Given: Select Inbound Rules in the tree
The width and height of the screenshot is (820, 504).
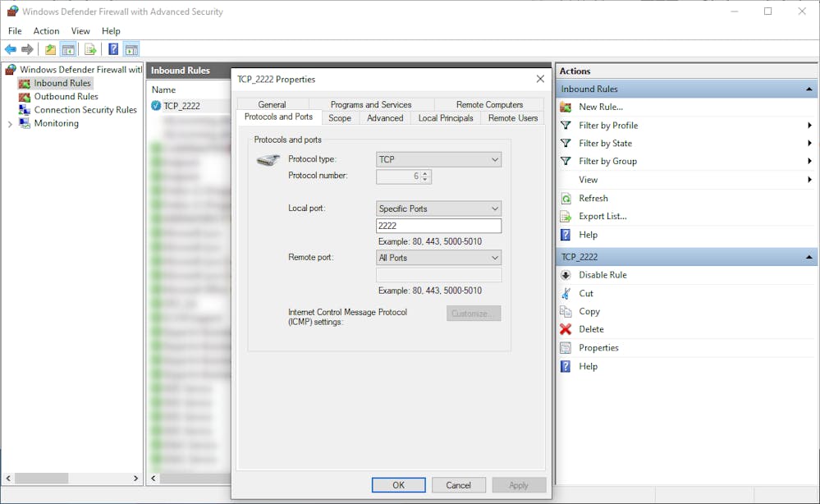Looking at the screenshot, I should 62,83.
